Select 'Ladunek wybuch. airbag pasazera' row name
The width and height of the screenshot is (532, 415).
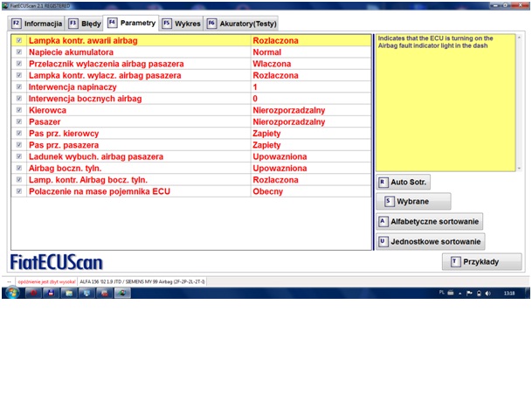(x=96, y=156)
